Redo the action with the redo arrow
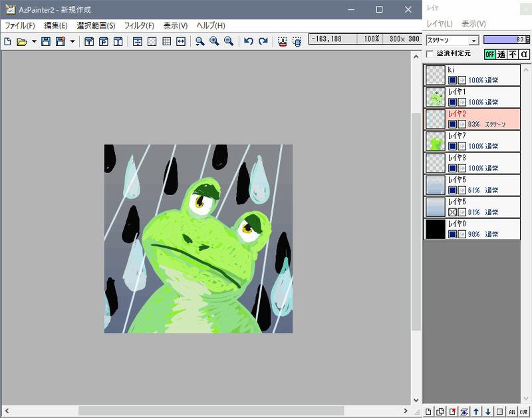Screen dimensions: 532x418 click(x=263, y=41)
